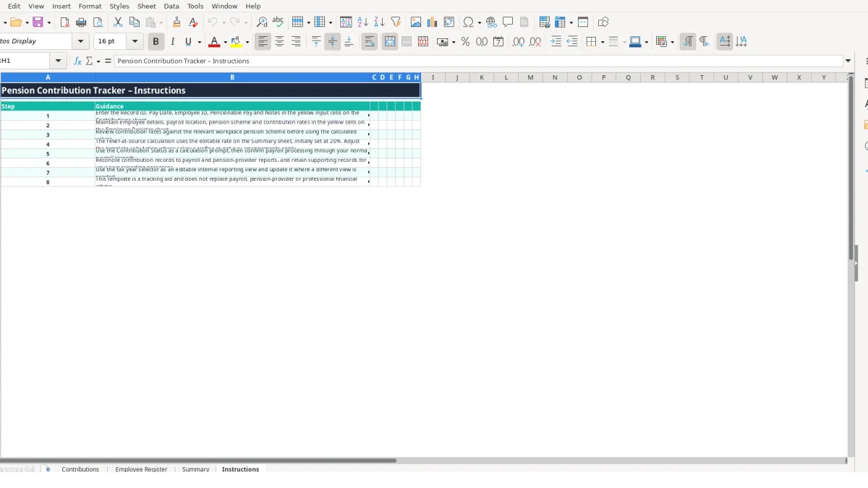Toggle Center Vertically alignment

(333, 42)
